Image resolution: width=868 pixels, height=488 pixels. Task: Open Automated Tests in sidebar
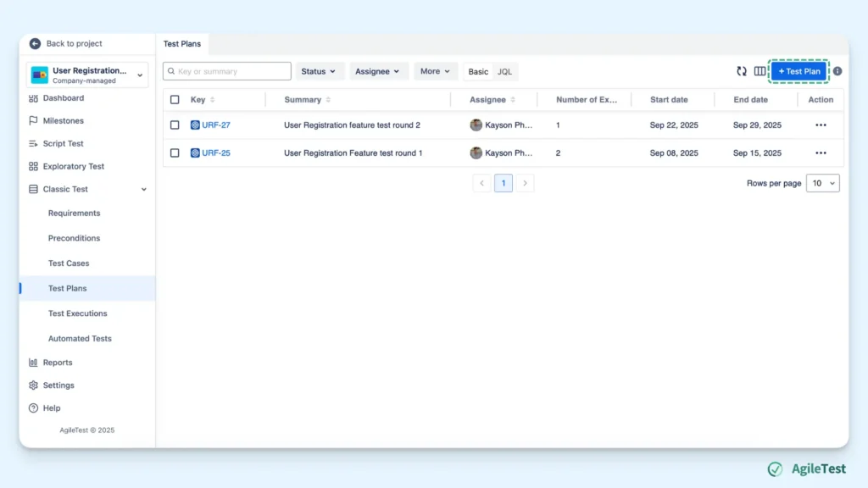pos(80,339)
